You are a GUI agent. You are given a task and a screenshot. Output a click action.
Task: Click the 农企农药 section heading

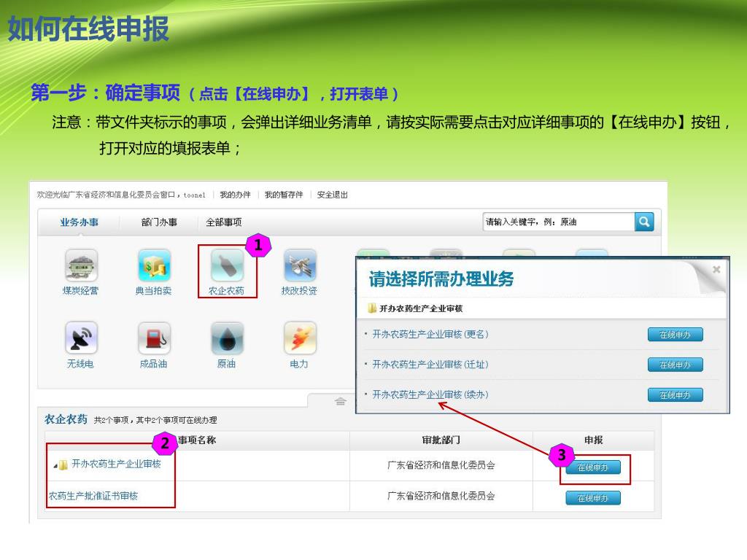66,419
